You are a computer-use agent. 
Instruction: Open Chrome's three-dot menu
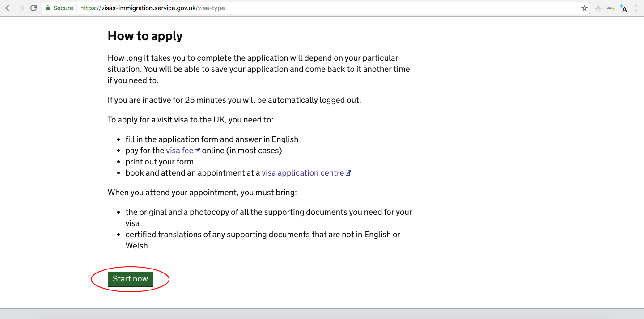point(636,8)
